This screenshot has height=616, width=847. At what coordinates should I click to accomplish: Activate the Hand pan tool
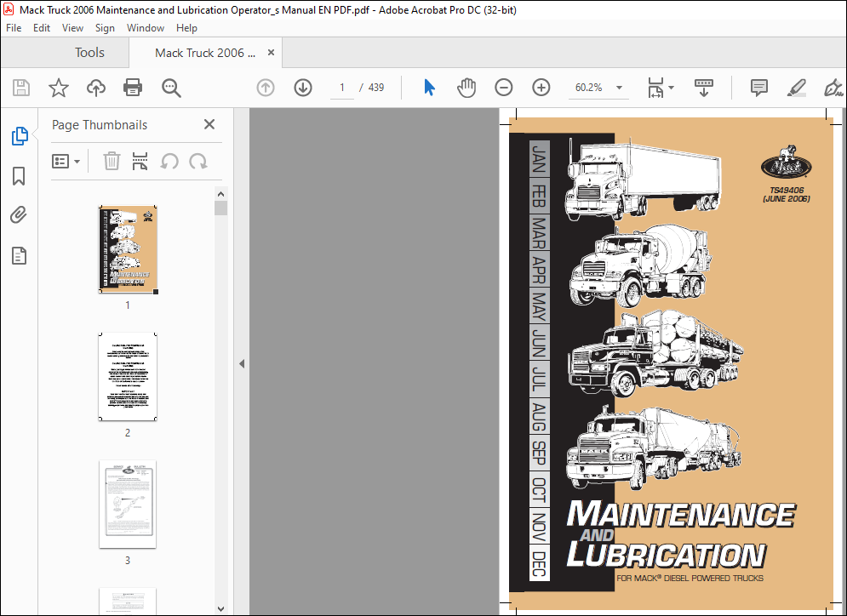pos(466,88)
